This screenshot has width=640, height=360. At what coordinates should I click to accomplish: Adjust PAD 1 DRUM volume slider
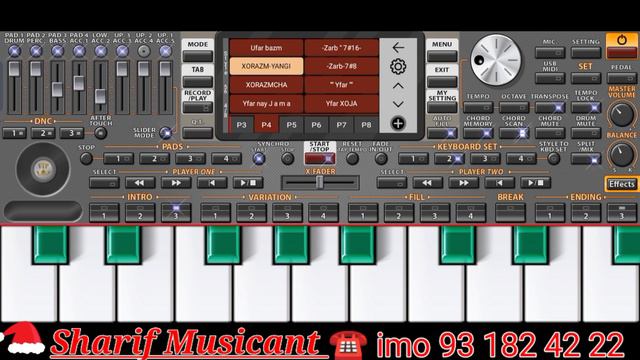(x=14, y=69)
